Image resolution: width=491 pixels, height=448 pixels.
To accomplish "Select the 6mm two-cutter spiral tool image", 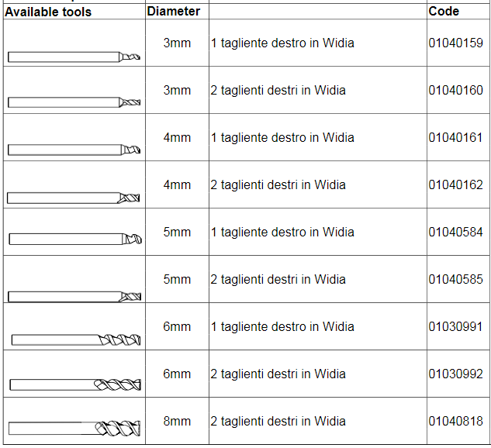I will [x=75, y=384].
